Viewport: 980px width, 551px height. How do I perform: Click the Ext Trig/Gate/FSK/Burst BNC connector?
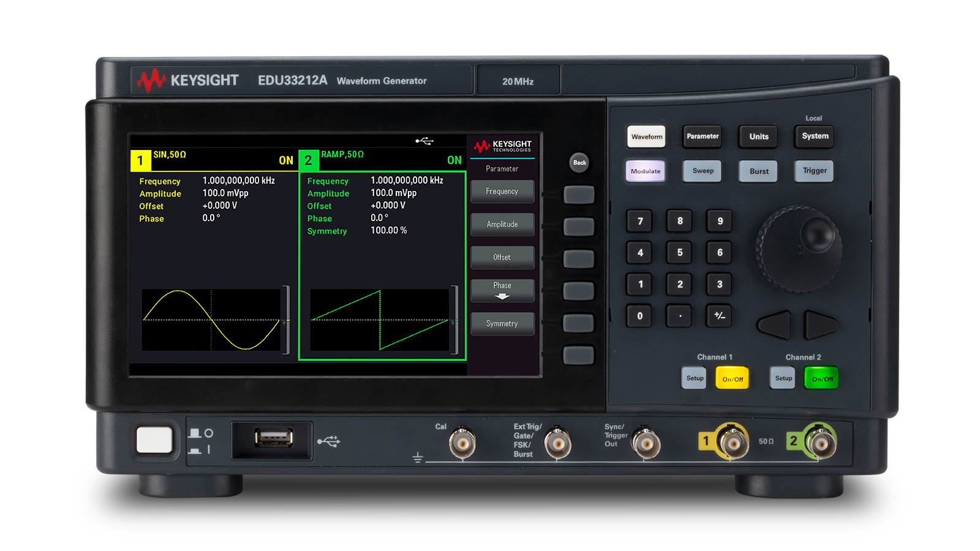(557, 443)
